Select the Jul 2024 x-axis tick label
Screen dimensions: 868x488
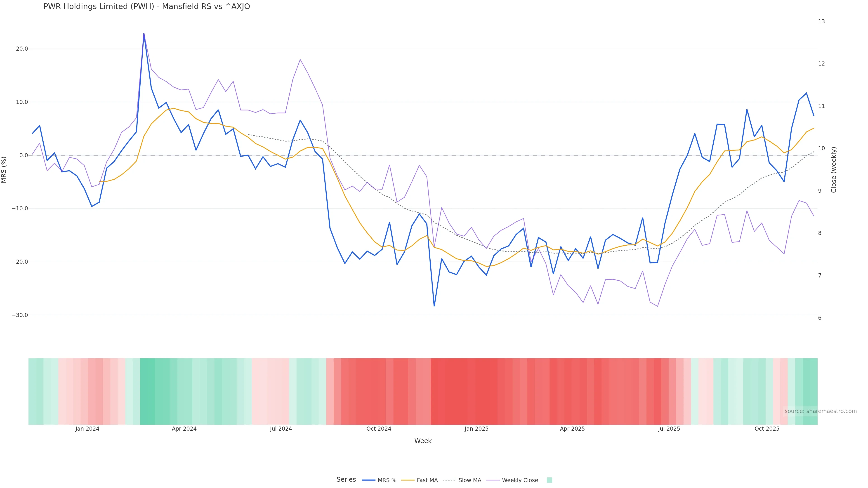pyautogui.click(x=281, y=429)
